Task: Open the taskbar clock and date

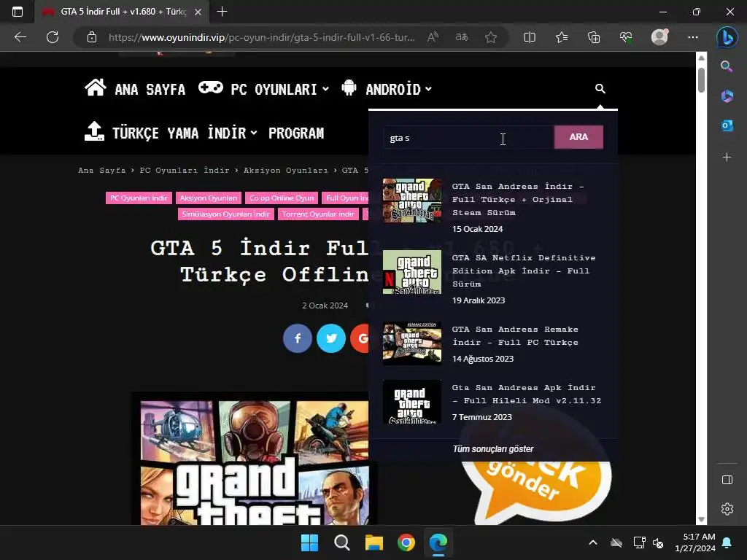Action: point(695,542)
